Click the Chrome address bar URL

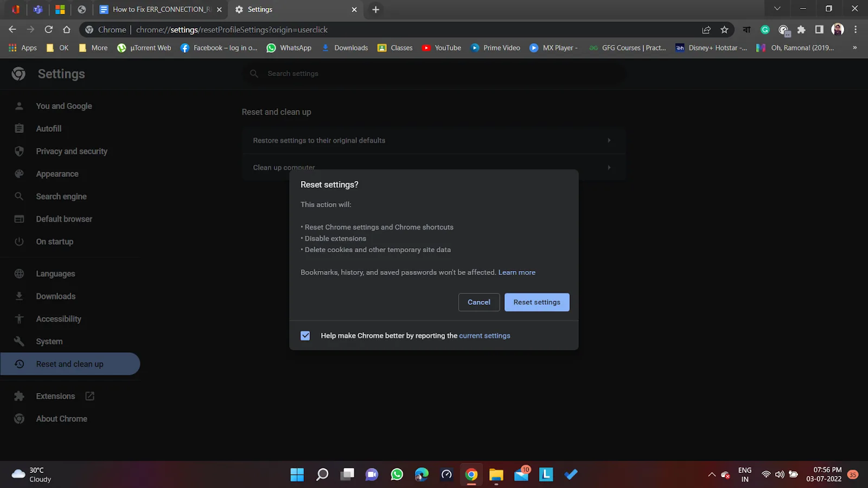(232, 30)
